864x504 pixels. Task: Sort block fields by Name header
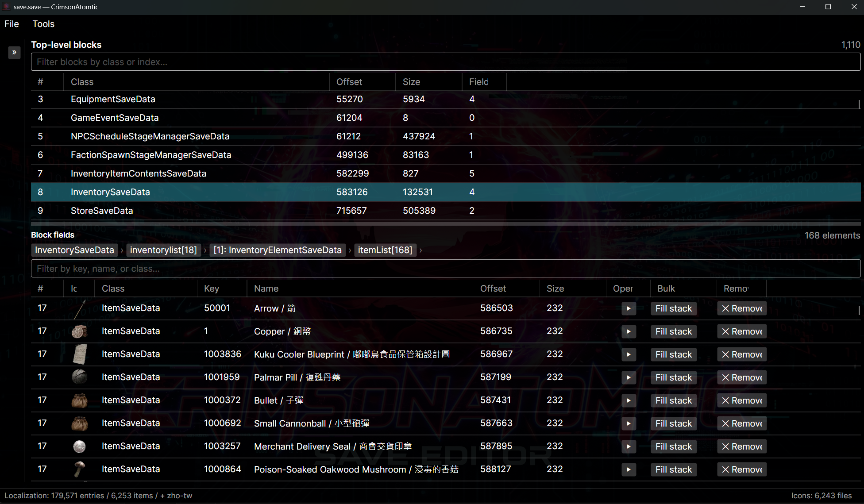point(360,289)
